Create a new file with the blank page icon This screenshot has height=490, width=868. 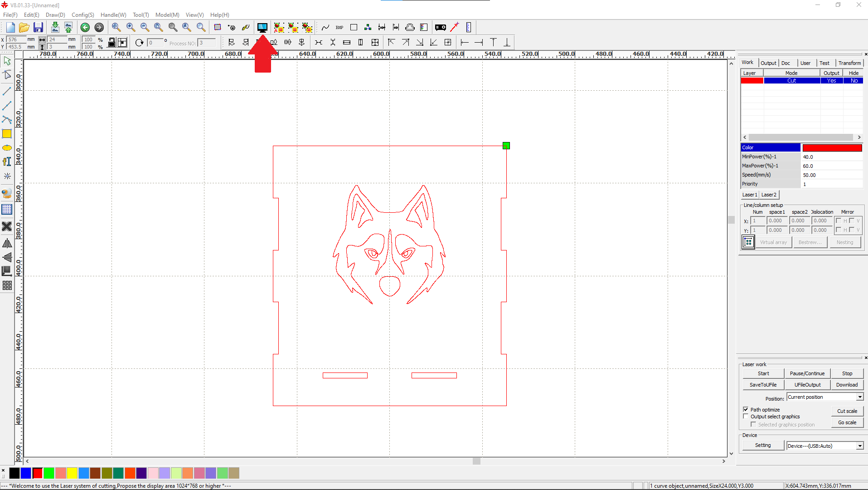[10, 27]
